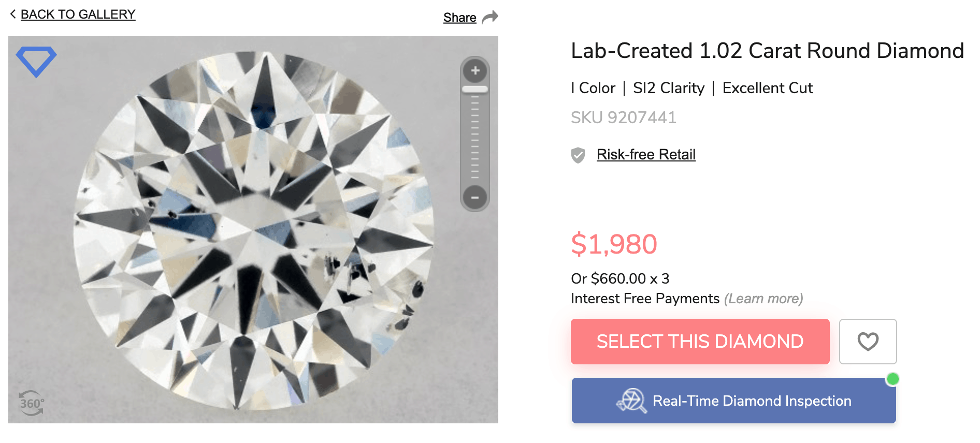This screenshot has width=980, height=443.
Task: Open the Share link
Action: click(x=459, y=18)
